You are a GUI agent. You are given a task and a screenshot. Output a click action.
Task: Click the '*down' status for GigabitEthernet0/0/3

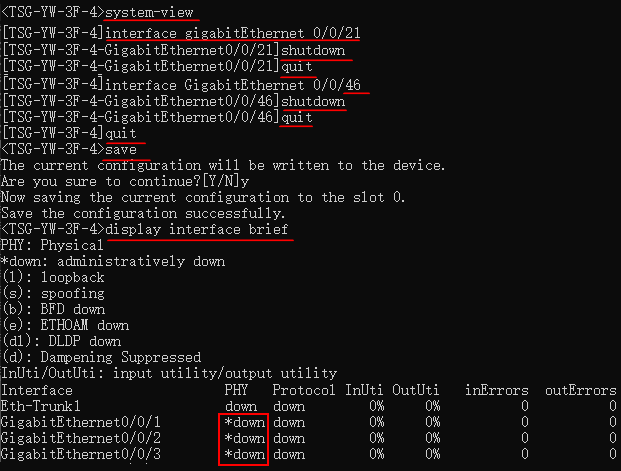click(x=245, y=454)
